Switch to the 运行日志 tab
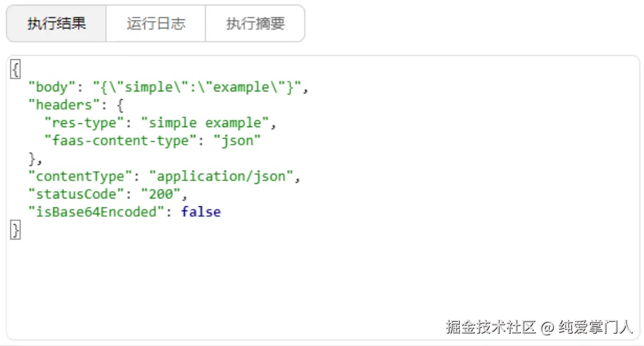The width and height of the screenshot is (644, 346). coord(156,24)
